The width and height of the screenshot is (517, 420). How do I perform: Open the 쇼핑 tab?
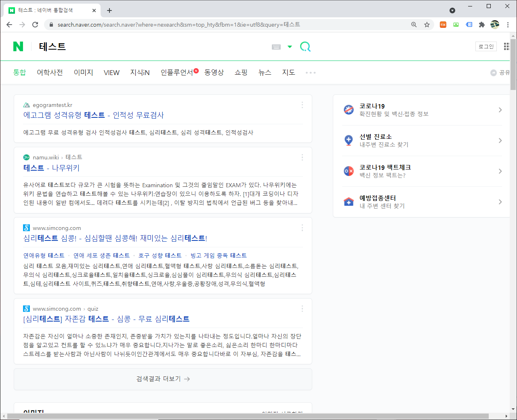(x=241, y=73)
